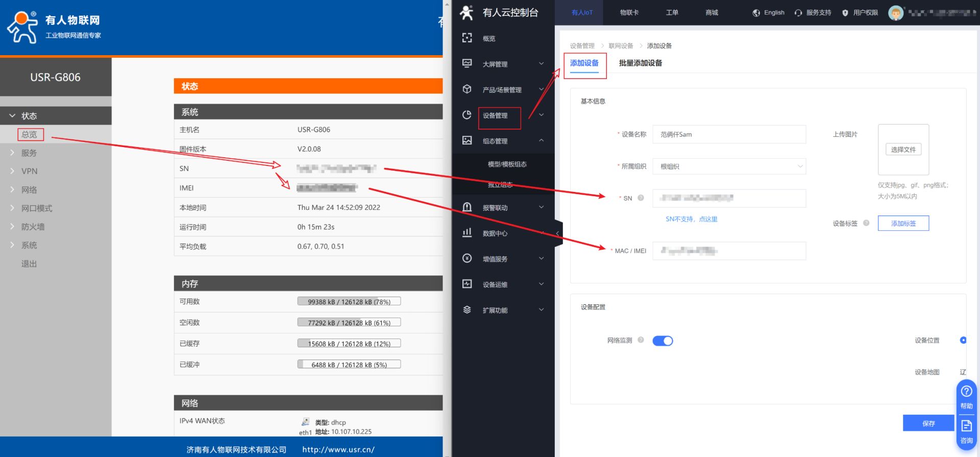Click the 大屏管理 screen icon
The width and height of the screenshot is (980, 457).
click(467, 64)
